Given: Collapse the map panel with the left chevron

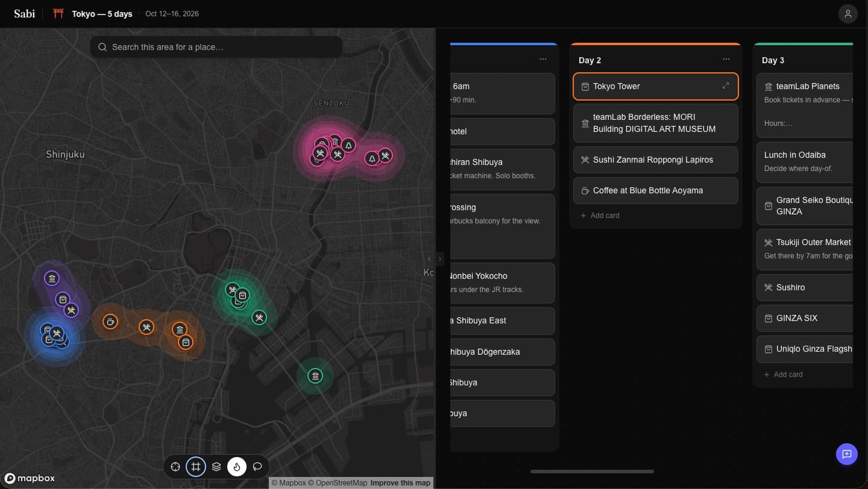Looking at the screenshot, I should coord(429,259).
